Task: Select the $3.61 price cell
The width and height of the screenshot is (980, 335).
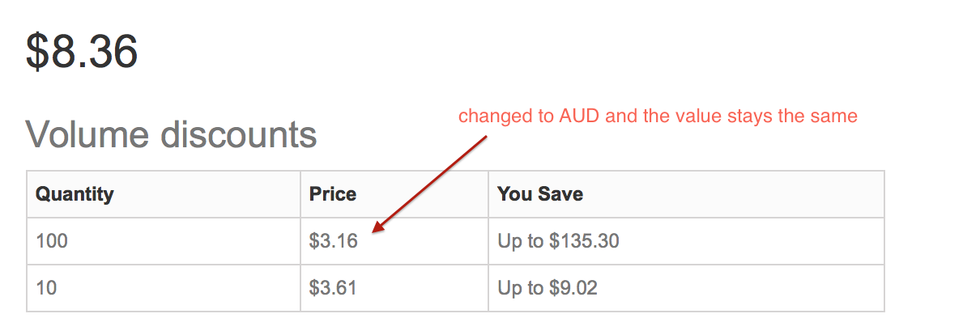Action: click(333, 287)
